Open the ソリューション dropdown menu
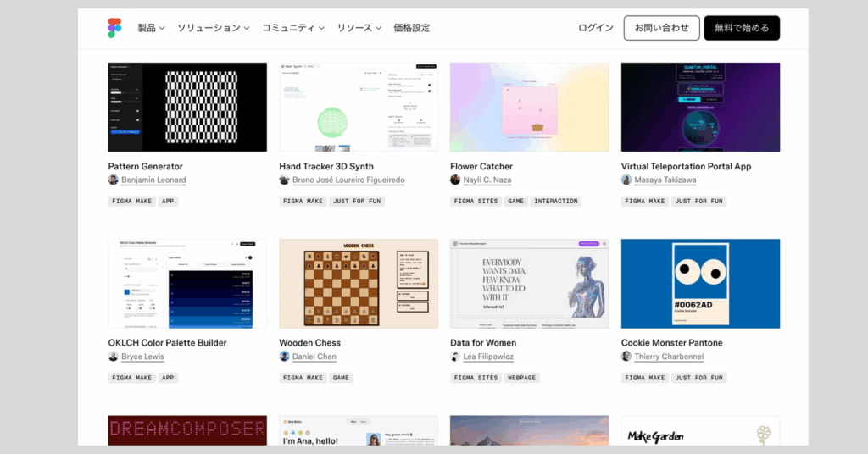 (213, 28)
